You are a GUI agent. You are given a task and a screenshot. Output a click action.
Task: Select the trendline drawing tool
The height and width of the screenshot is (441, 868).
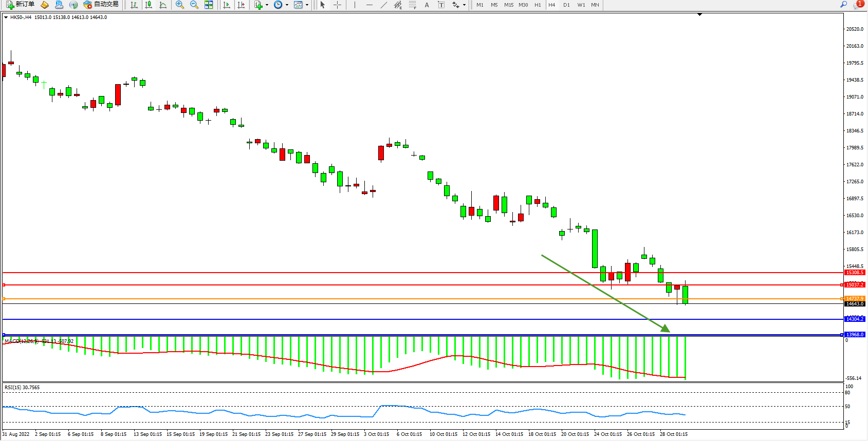[383, 5]
